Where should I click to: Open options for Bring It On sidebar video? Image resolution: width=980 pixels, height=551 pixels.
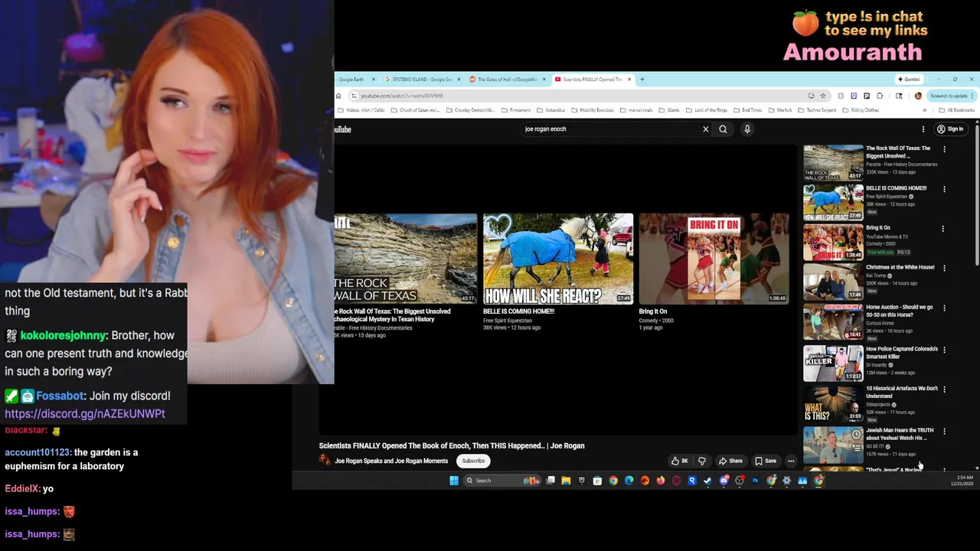pyautogui.click(x=943, y=229)
